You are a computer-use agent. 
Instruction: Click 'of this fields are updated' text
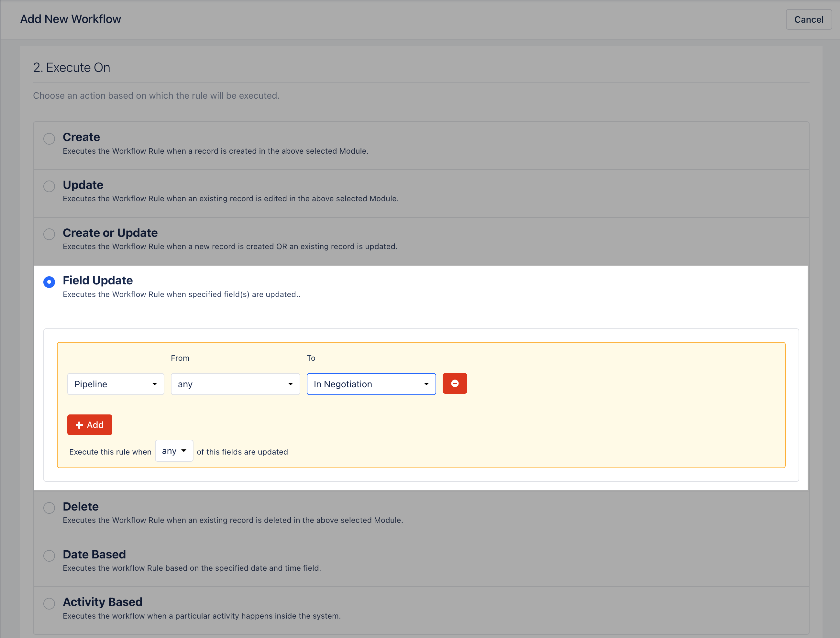(242, 452)
